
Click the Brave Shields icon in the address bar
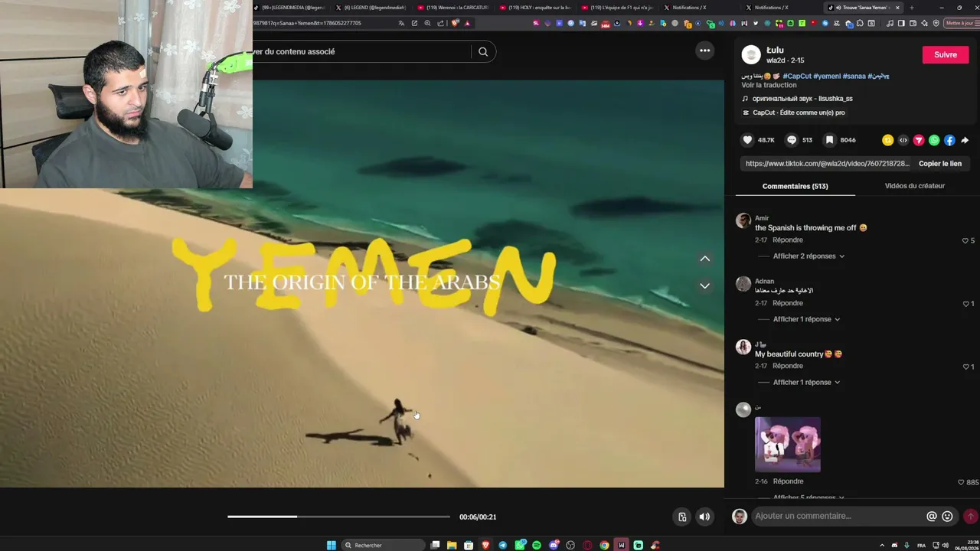[456, 23]
